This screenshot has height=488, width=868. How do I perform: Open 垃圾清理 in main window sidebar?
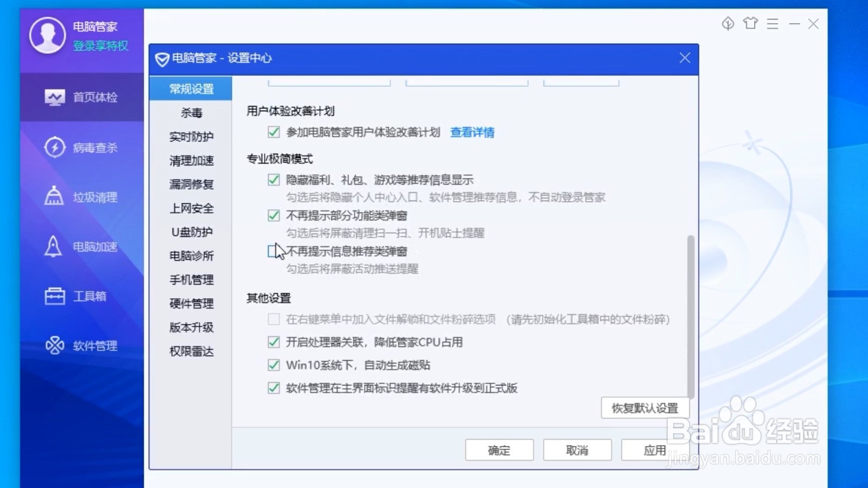click(82, 197)
